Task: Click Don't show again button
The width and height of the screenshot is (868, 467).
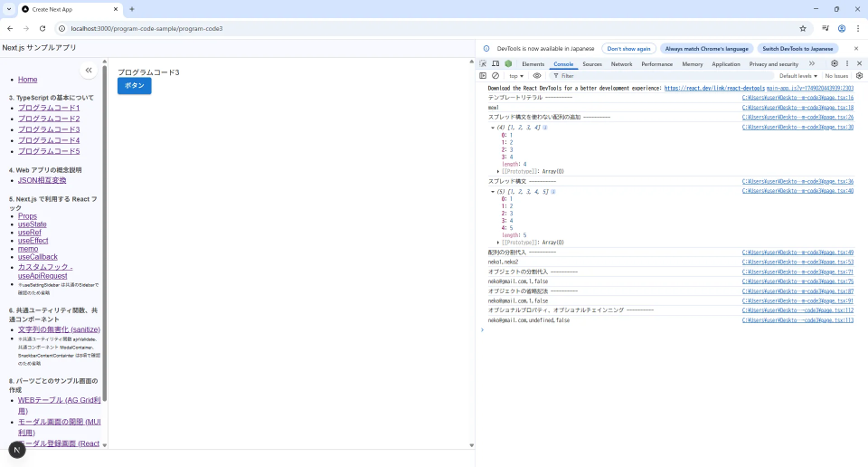Action: pos(629,49)
